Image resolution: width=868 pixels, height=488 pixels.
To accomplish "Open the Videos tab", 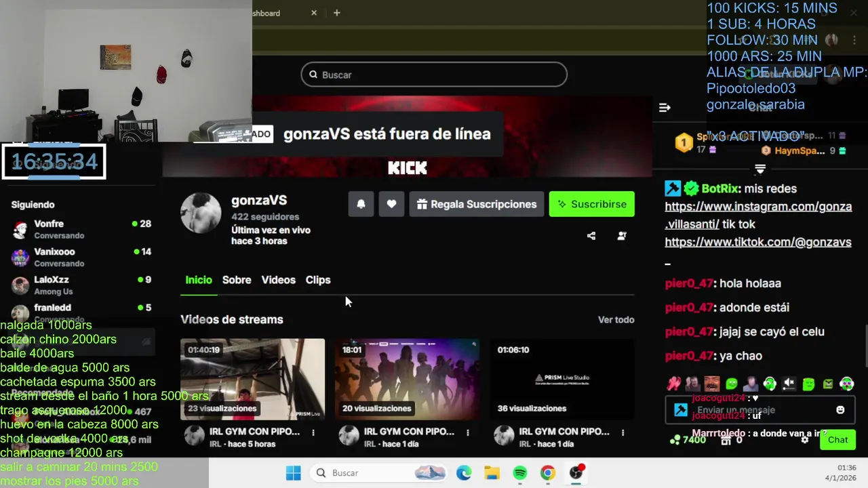I will [x=279, y=280].
